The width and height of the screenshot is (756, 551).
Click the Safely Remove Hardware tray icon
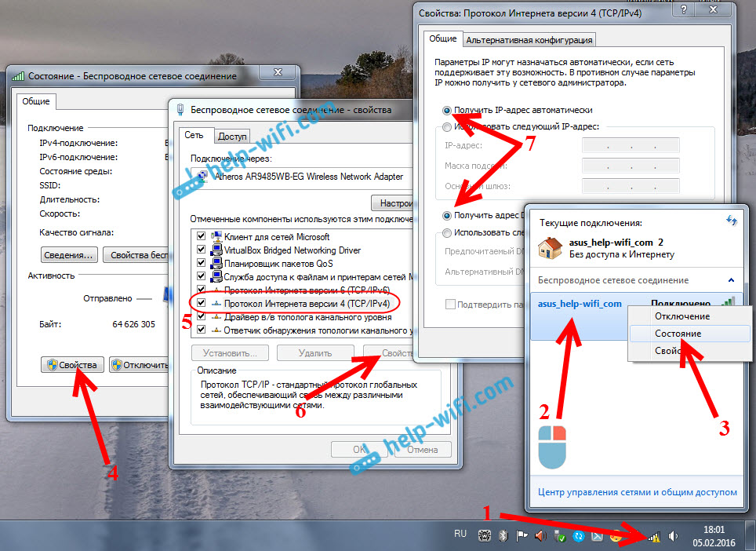point(559,536)
